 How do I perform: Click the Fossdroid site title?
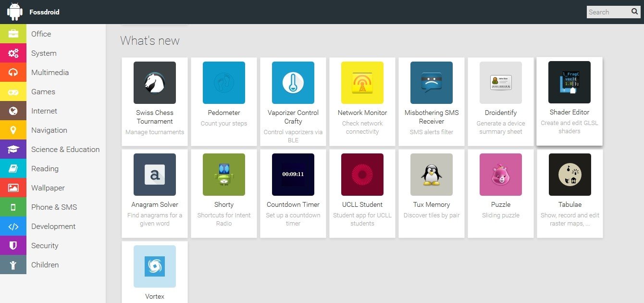pyautogui.click(x=44, y=12)
